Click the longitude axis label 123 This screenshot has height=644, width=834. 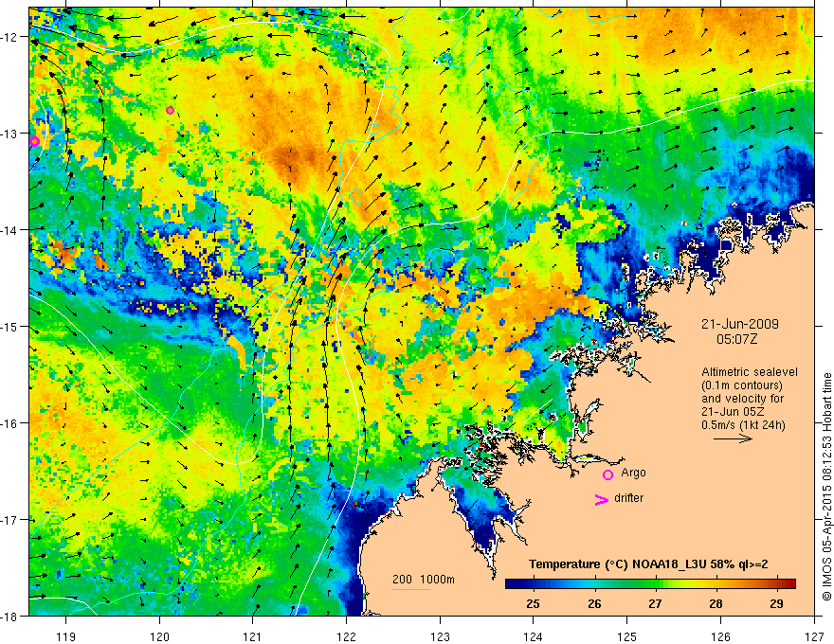(440, 636)
